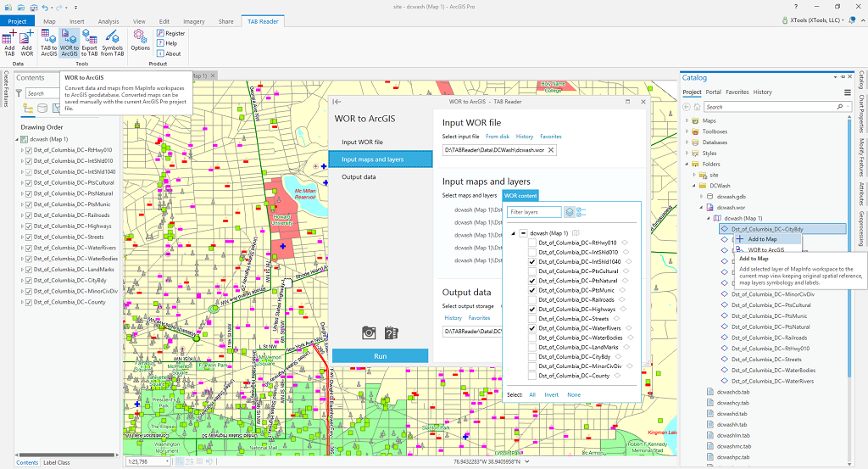Open the WOR to ArcGIS tool

70,42
